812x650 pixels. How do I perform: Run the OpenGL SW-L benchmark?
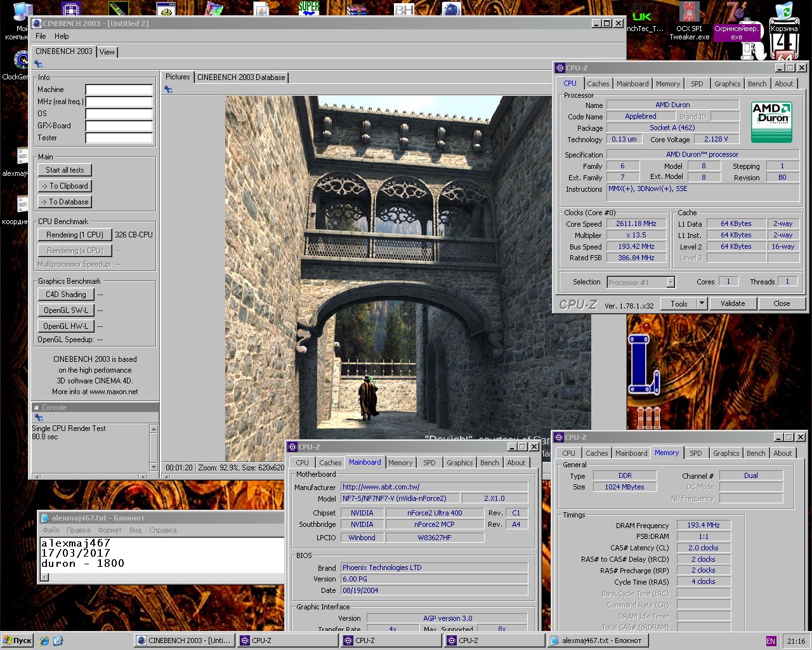[66, 310]
